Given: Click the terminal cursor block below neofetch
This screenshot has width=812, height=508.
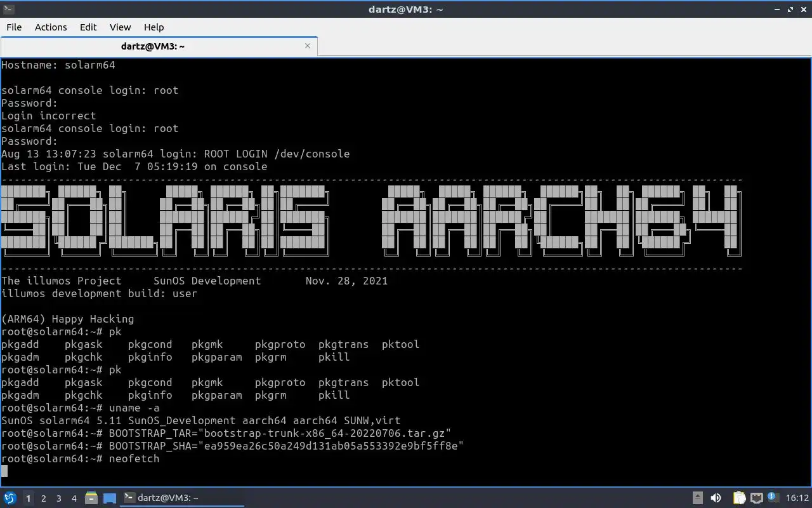Looking at the screenshot, I should point(4,471).
